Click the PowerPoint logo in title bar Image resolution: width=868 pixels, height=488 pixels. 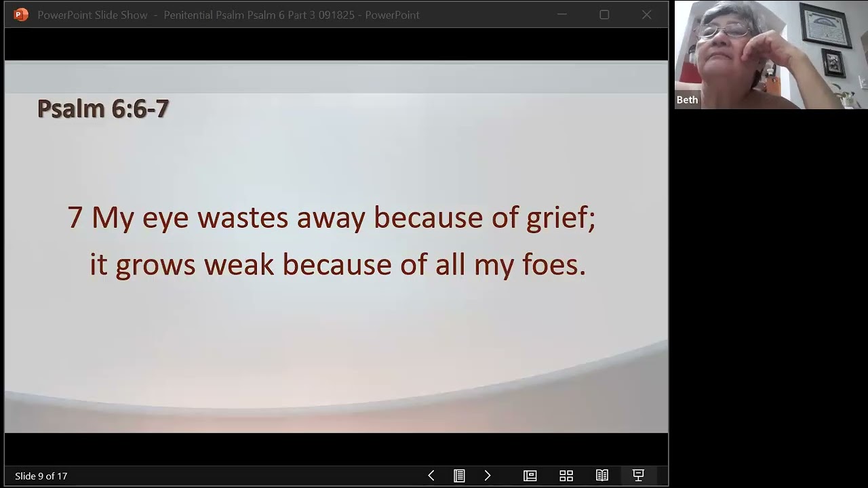[21, 14]
